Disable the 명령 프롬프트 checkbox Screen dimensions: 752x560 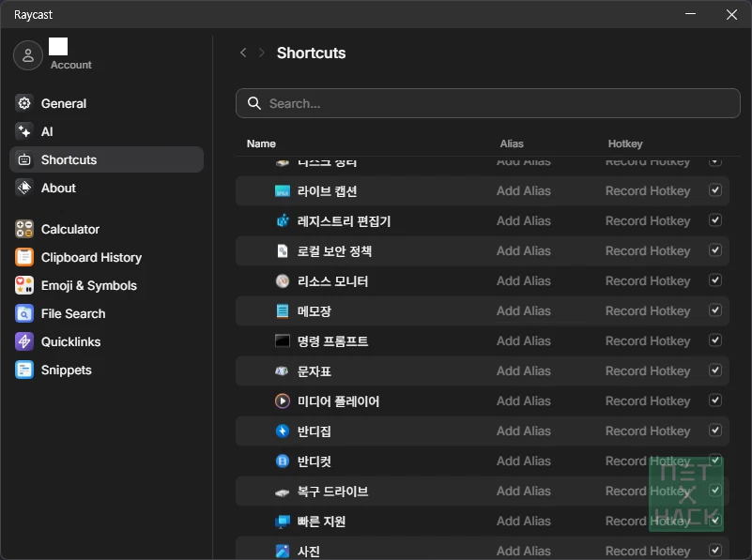(715, 341)
